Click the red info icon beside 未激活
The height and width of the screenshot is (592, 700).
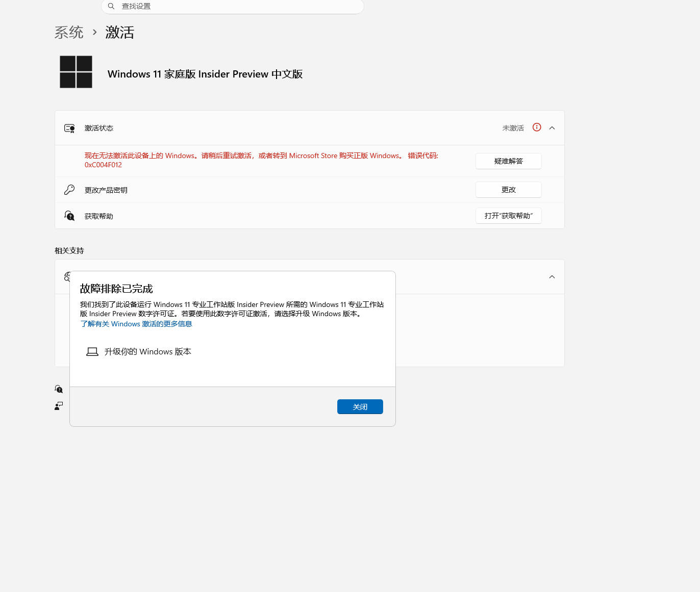(x=537, y=127)
